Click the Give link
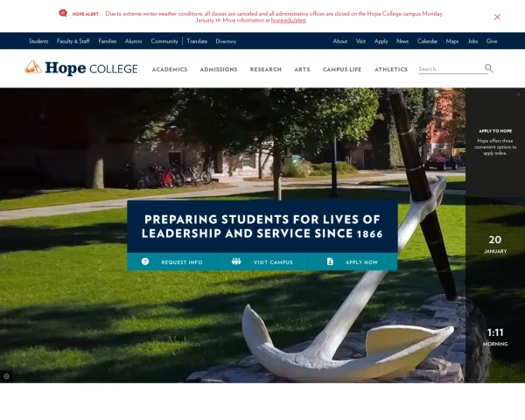This screenshot has width=525, height=420. (492, 41)
